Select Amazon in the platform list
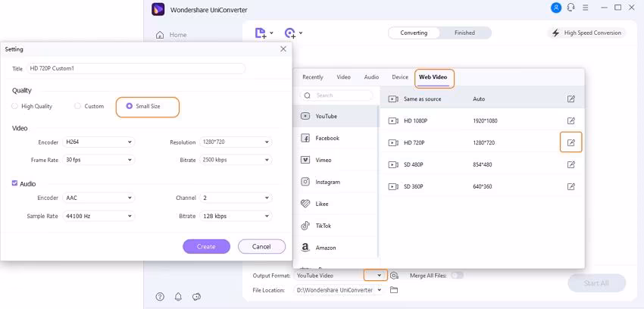The width and height of the screenshot is (644, 309). click(x=337, y=248)
